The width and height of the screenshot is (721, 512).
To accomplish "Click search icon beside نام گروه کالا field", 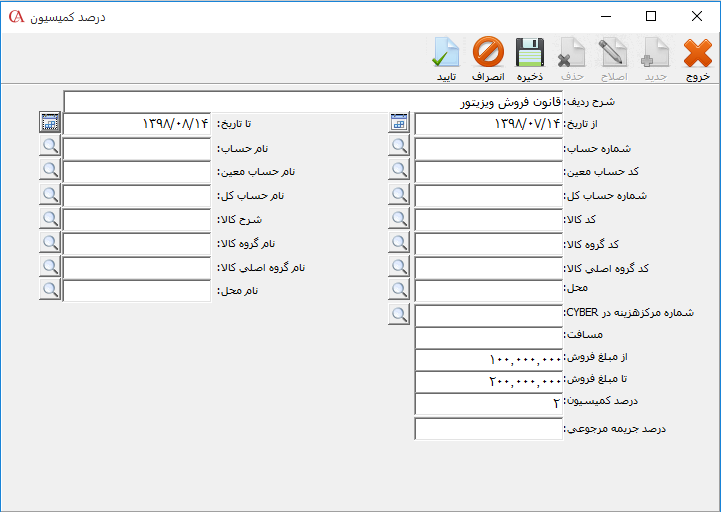I will 50,242.
